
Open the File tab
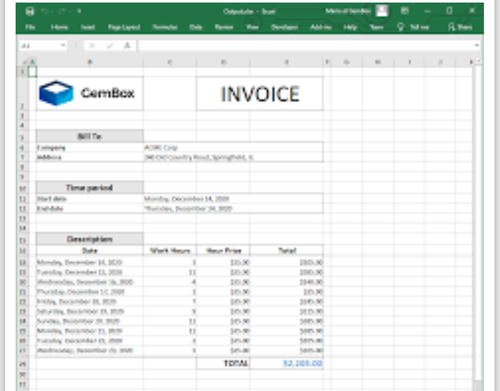(30, 27)
